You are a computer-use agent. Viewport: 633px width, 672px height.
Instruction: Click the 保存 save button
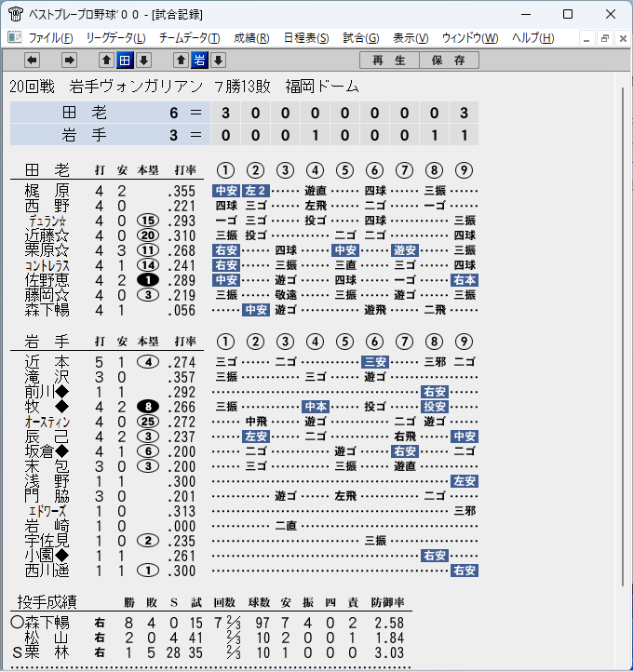(x=449, y=60)
